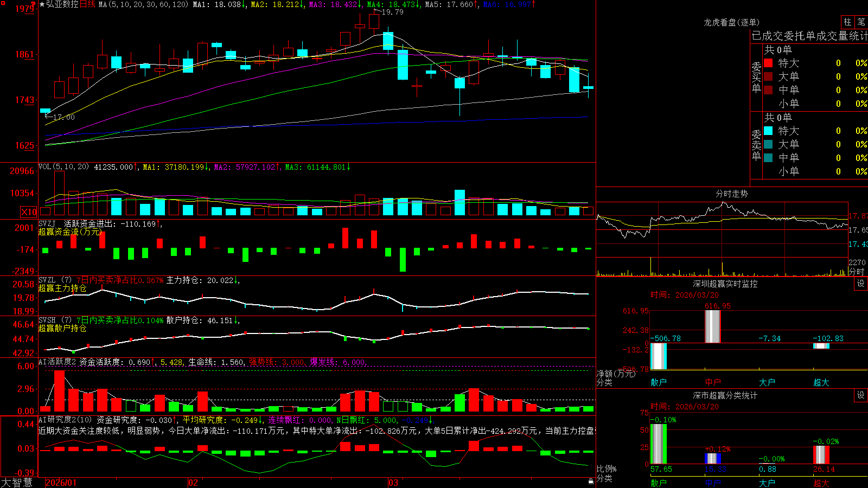Screen dimensions: 868x488
Task: Click teal 大单 sell-order color swatch
Action: pos(768,144)
